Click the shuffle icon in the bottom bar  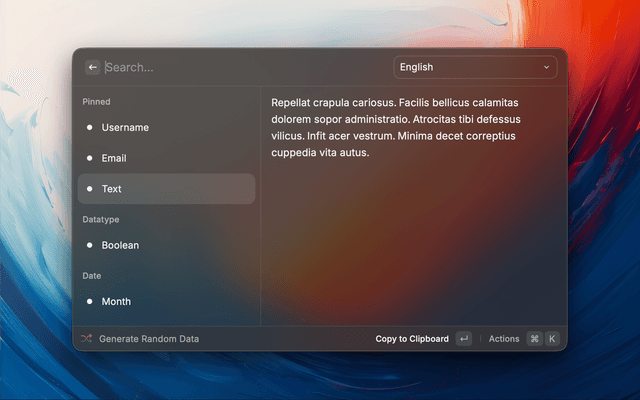(x=86, y=339)
